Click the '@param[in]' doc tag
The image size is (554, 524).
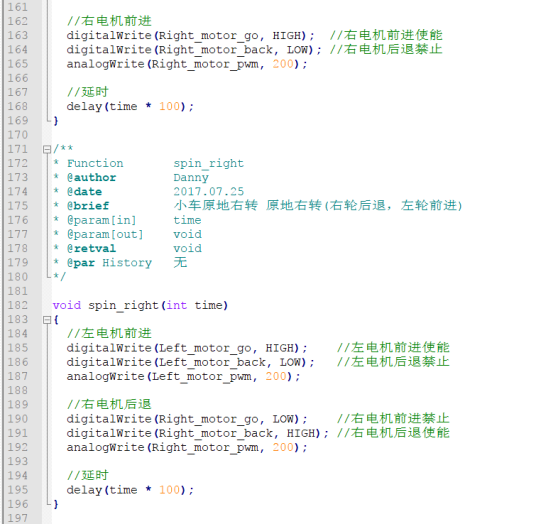pyautogui.click(x=101, y=220)
